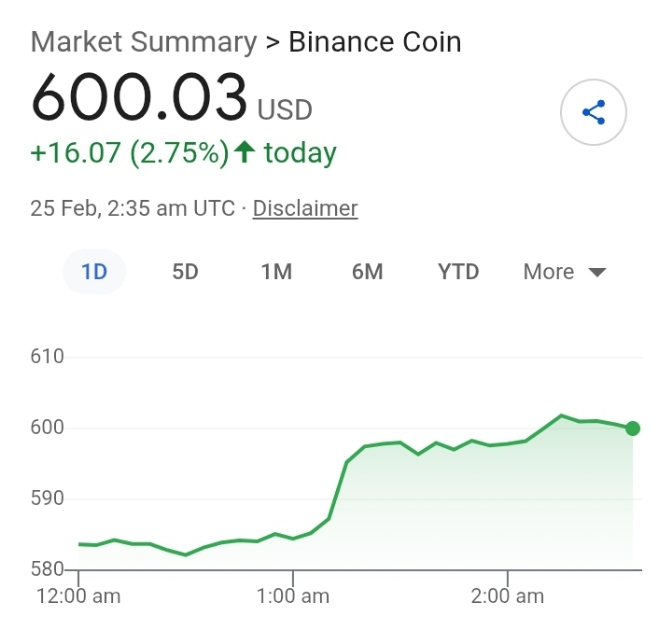Click the 12:00 am axis tick
The width and height of the screenshot is (672, 624).
[78, 596]
